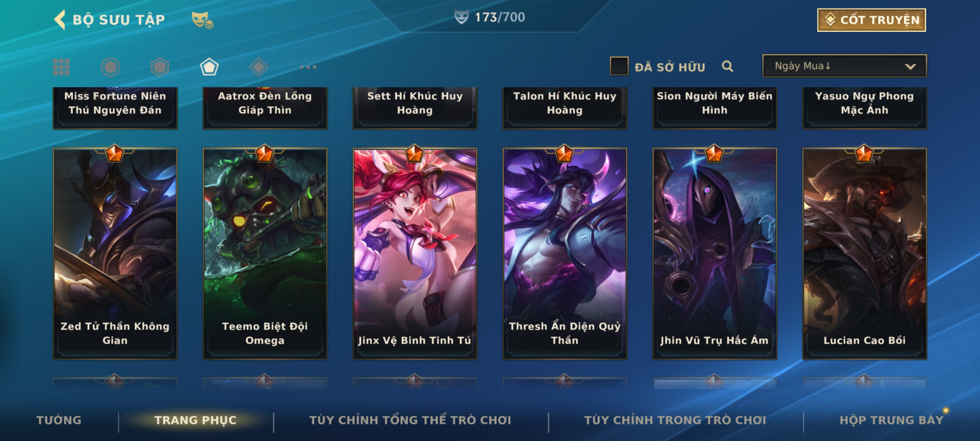
Task: Open Tùy Chỉnh Tổng Thể Trò Chơi tab
Action: [x=410, y=420]
